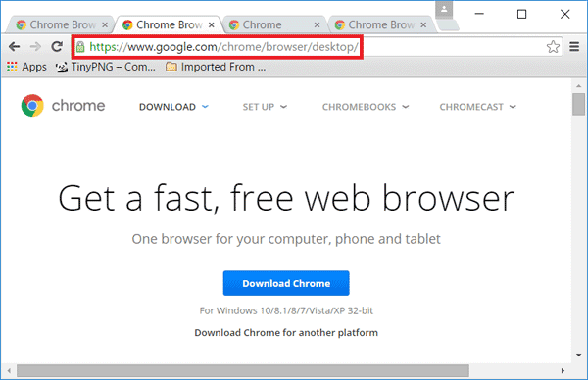Open the new tab button
The image size is (588, 380).
[448, 24]
